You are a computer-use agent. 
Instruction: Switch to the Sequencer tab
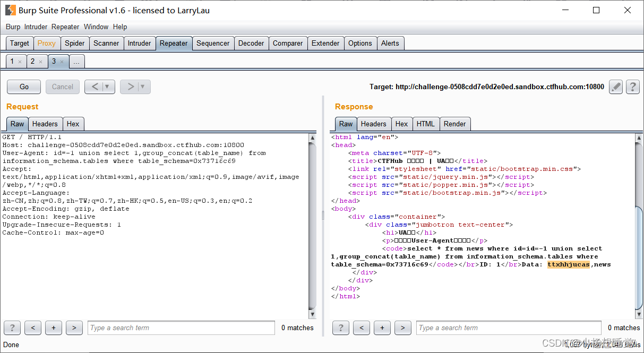(213, 44)
